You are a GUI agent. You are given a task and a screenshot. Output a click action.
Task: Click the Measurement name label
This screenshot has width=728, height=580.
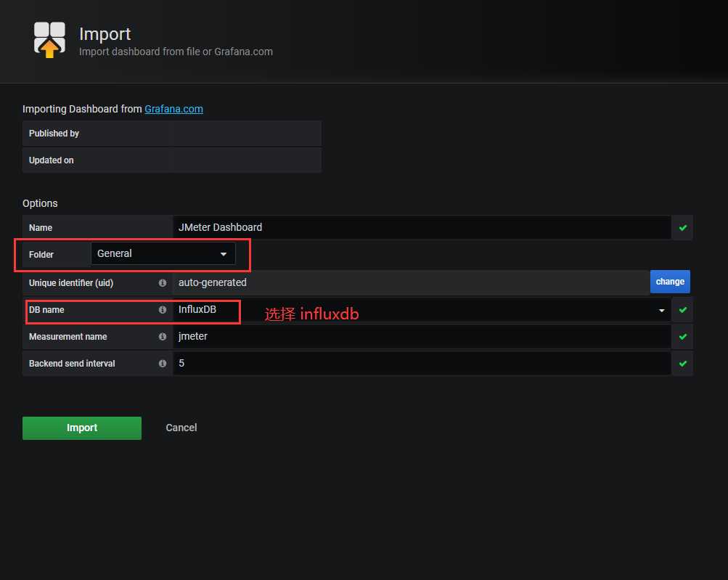coord(68,337)
